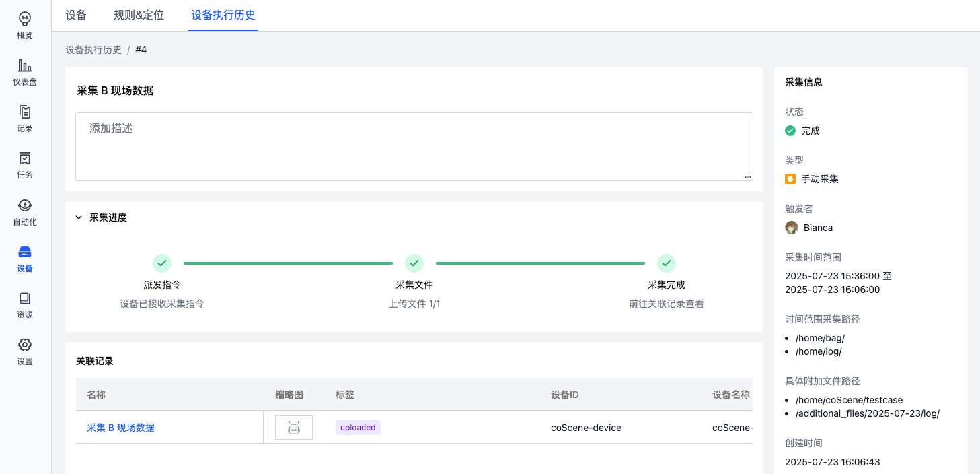Click the 手动采集 type label
The image size is (980, 474).
click(x=820, y=179)
